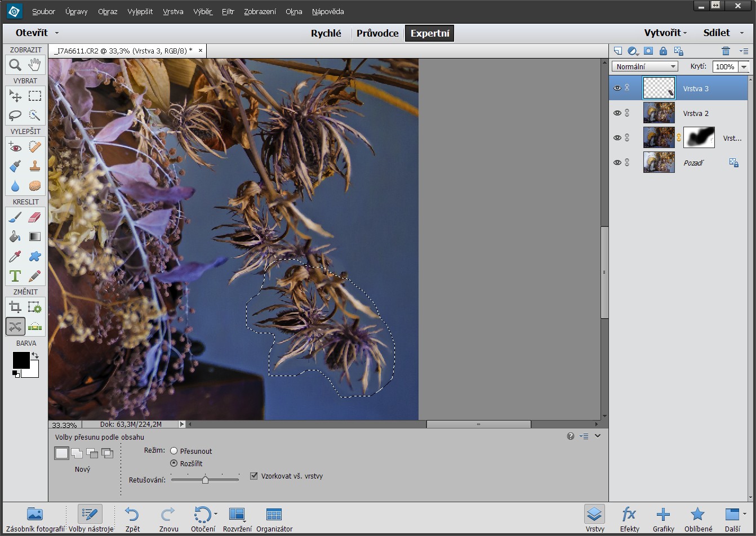Click the delete layer trash icon
The image size is (756, 536).
pos(726,51)
